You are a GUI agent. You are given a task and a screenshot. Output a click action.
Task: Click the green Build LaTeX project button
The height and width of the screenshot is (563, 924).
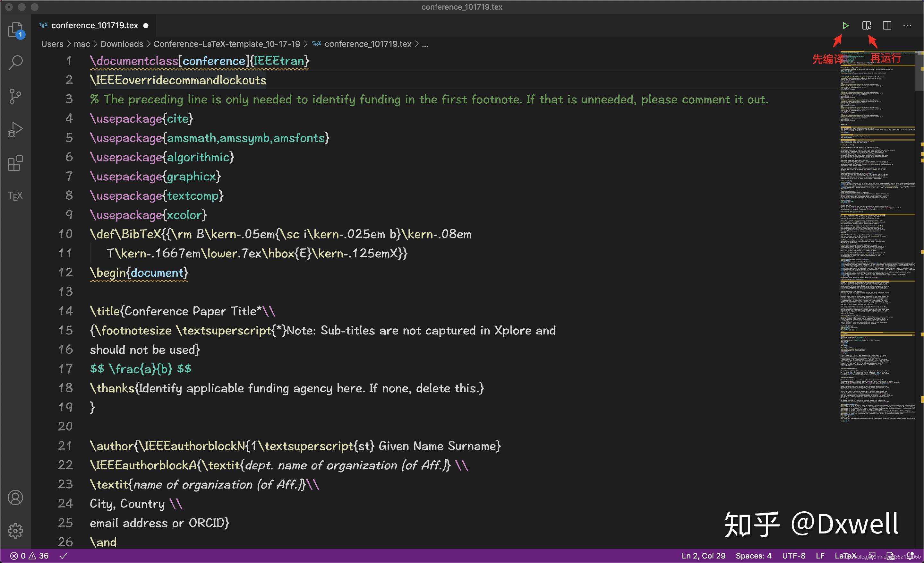845,25
